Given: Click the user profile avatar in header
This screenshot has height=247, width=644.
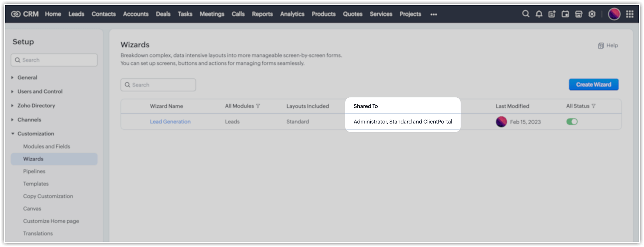Looking at the screenshot, I should tap(614, 14).
